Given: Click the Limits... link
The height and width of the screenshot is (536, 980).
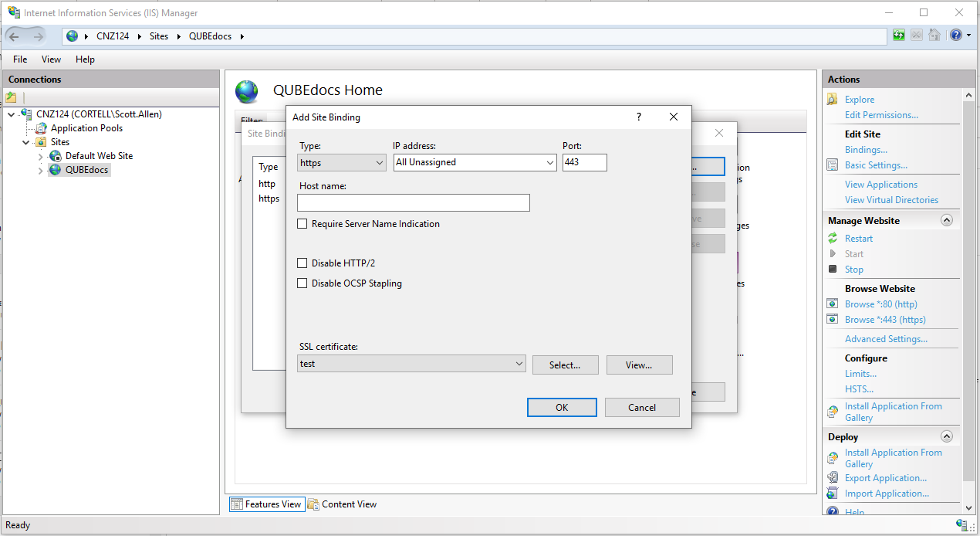Looking at the screenshot, I should (860, 374).
